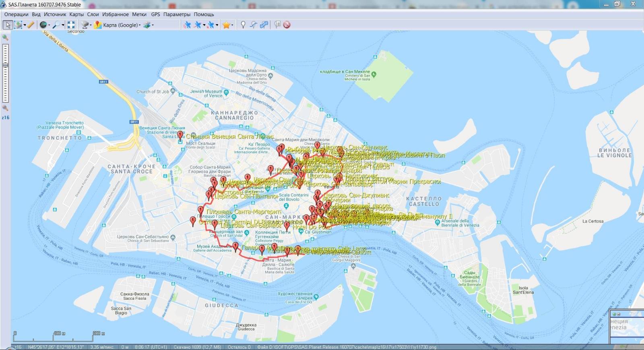The image size is (644, 350).
Task: Click the green plus on minimap
Action: click(x=614, y=314)
